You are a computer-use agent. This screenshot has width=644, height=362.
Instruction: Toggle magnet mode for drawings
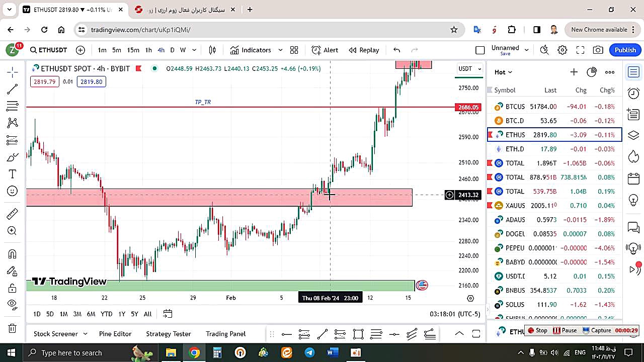click(x=13, y=254)
